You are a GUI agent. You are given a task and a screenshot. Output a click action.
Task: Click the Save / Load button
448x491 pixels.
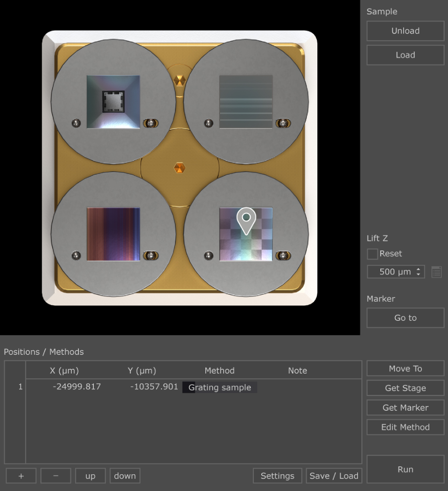334,476
